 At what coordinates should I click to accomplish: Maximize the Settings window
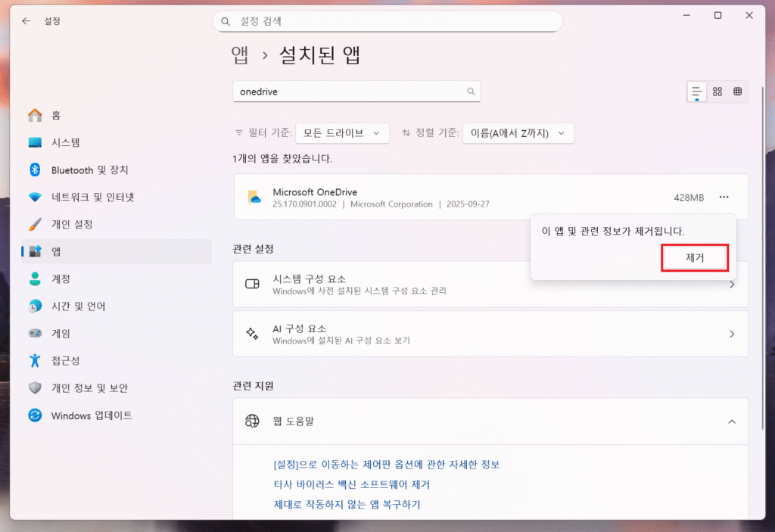click(717, 15)
